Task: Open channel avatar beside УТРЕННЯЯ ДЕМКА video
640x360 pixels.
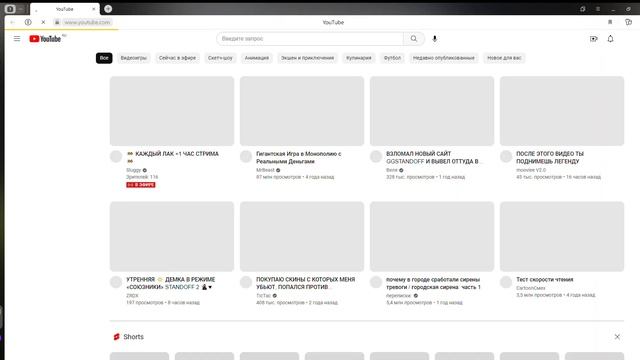Action: click(116, 282)
